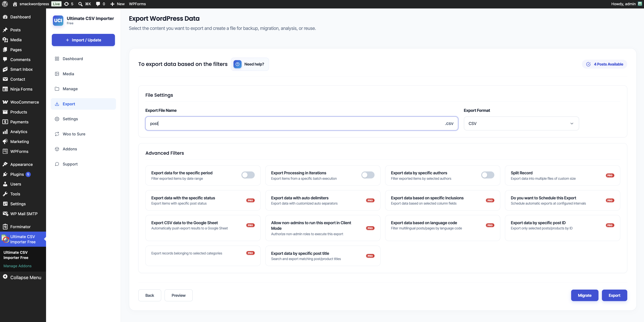
Task: Click Howdy, admin account menu
Action: tap(626, 4)
